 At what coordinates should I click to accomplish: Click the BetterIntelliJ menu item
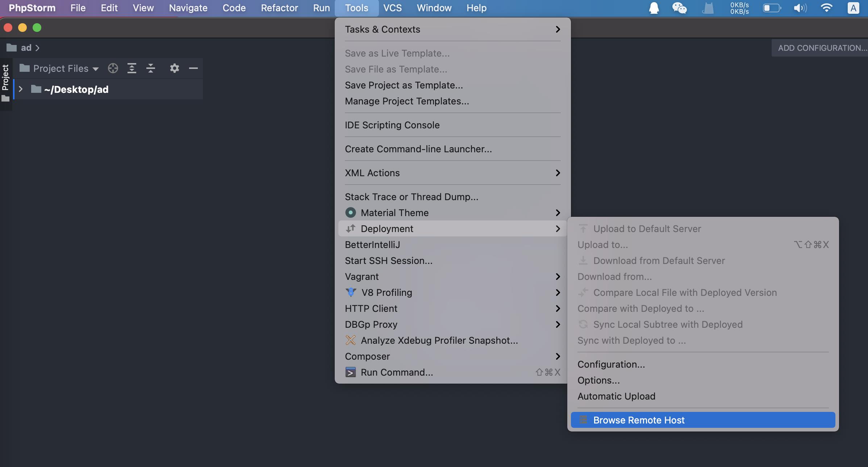pos(372,244)
